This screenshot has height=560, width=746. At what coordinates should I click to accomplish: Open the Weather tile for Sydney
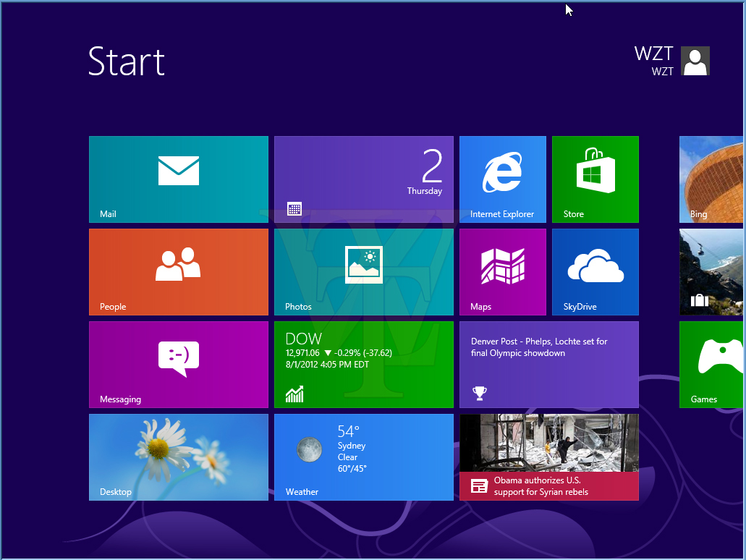point(363,457)
